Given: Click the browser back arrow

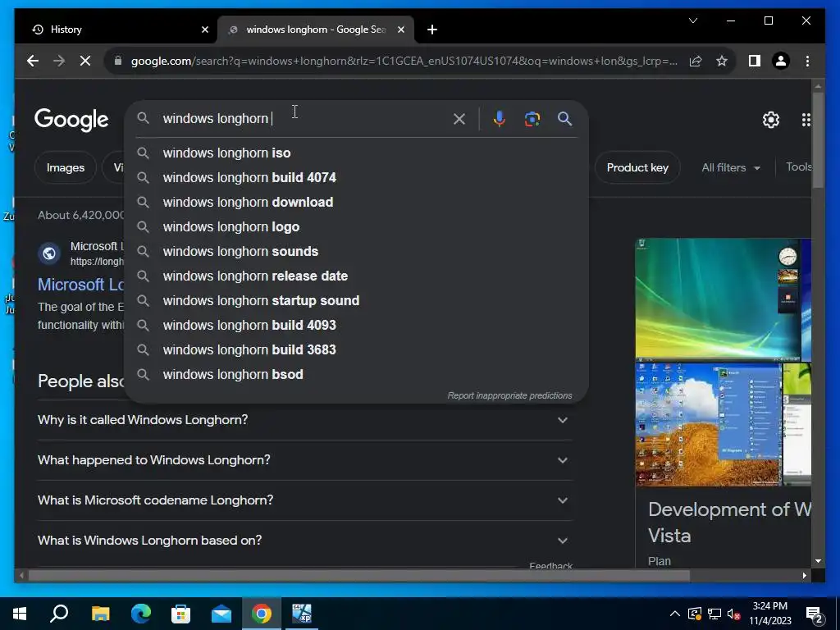Looking at the screenshot, I should (x=33, y=61).
